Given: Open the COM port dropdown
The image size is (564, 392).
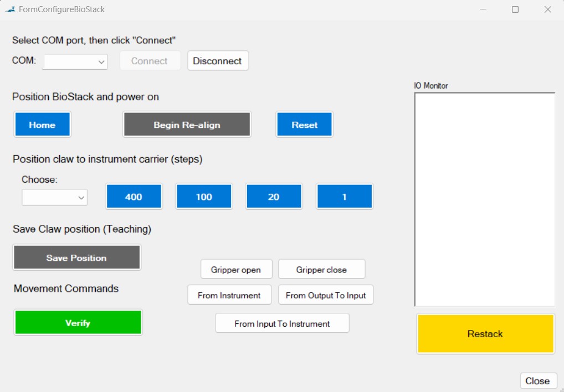Looking at the screenshot, I should (75, 62).
